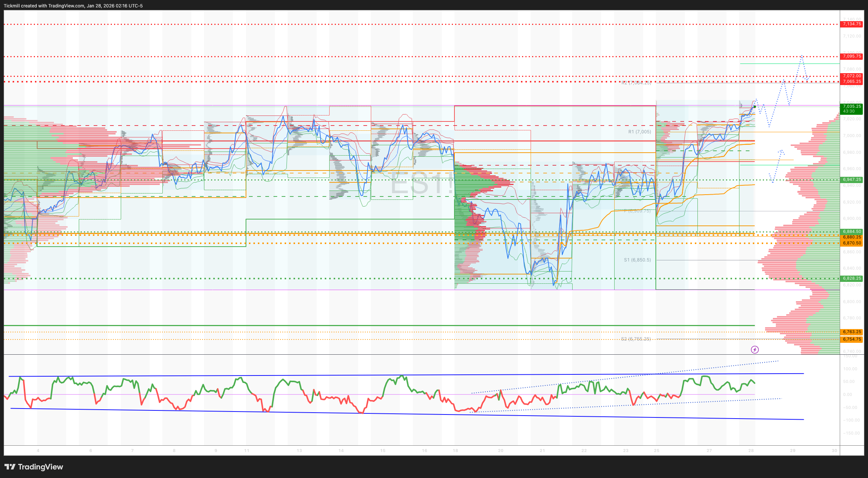868x478 pixels.
Task: Click the 100.00 oscillator scale value
Action: (x=850, y=369)
